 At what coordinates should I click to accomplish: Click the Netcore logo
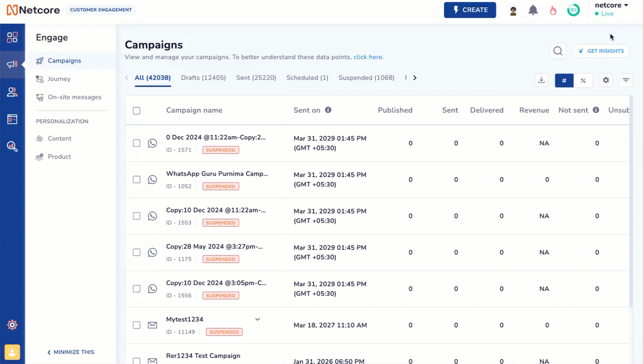pos(33,10)
